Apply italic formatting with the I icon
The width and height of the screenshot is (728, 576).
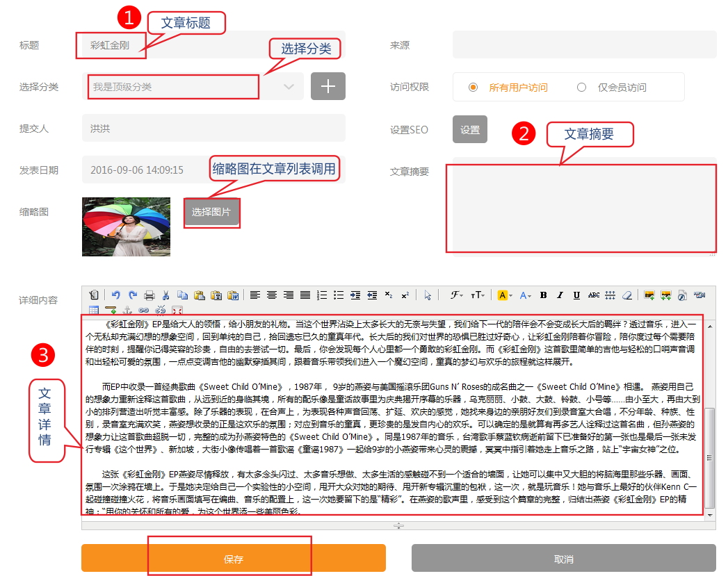[560, 295]
